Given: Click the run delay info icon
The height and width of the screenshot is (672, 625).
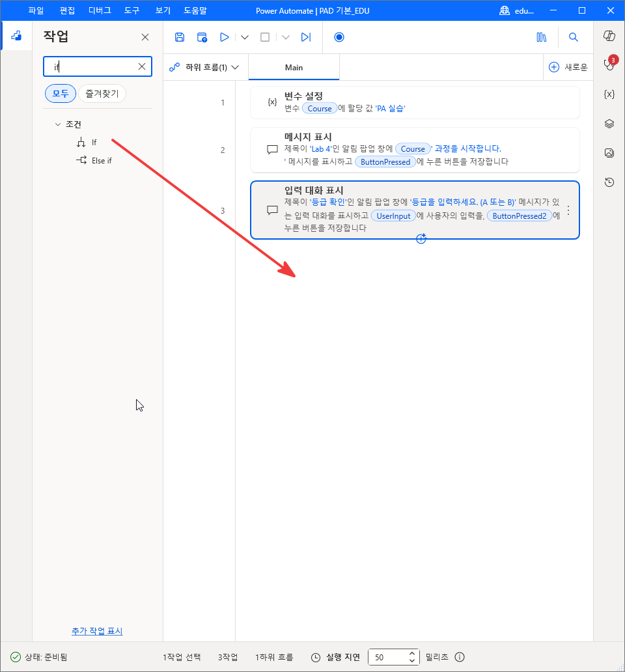Looking at the screenshot, I should click(460, 657).
